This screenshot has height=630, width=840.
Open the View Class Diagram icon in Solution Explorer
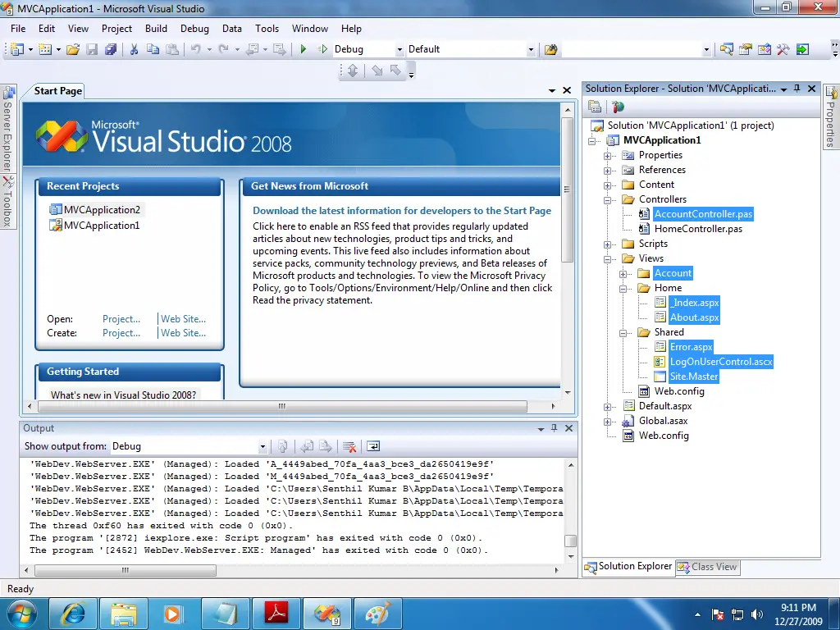pyautogui.click(x=618, y=107)
